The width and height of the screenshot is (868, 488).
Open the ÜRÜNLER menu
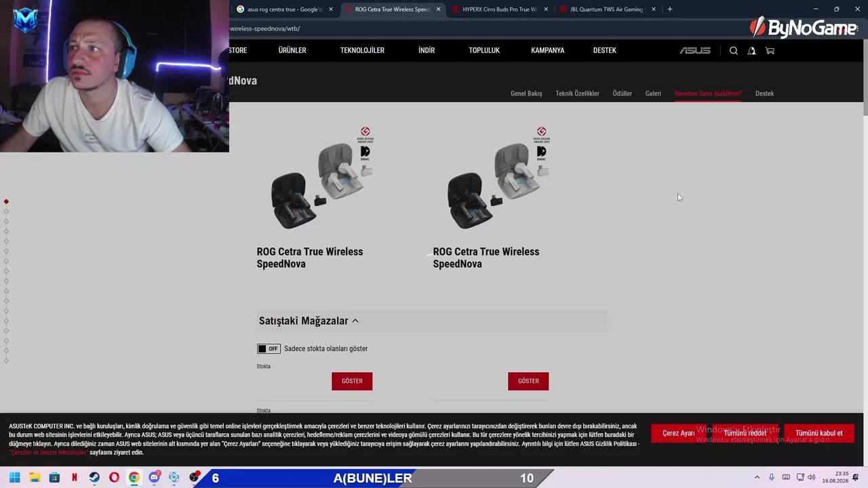[292, 51]
